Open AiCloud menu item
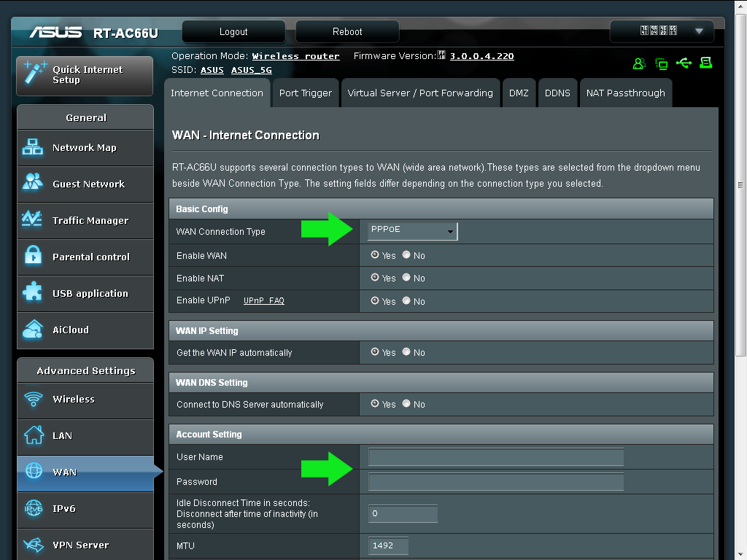 pos(85,330)
